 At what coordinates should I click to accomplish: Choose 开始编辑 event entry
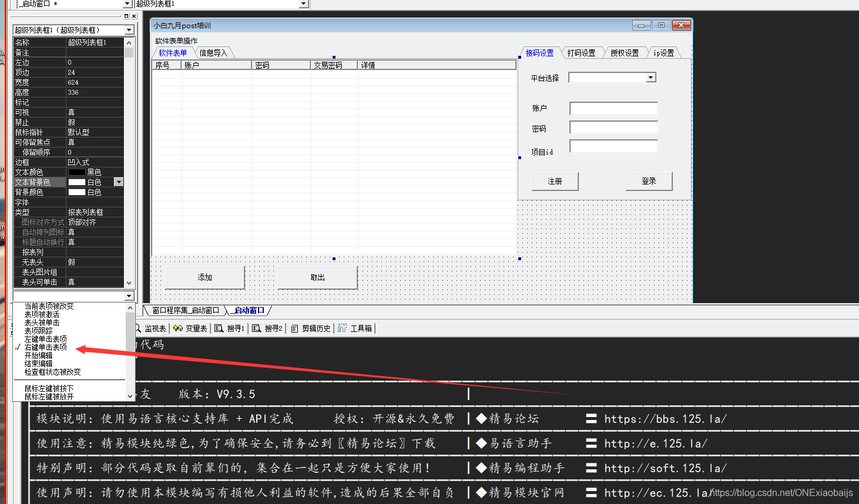[38, 355]
